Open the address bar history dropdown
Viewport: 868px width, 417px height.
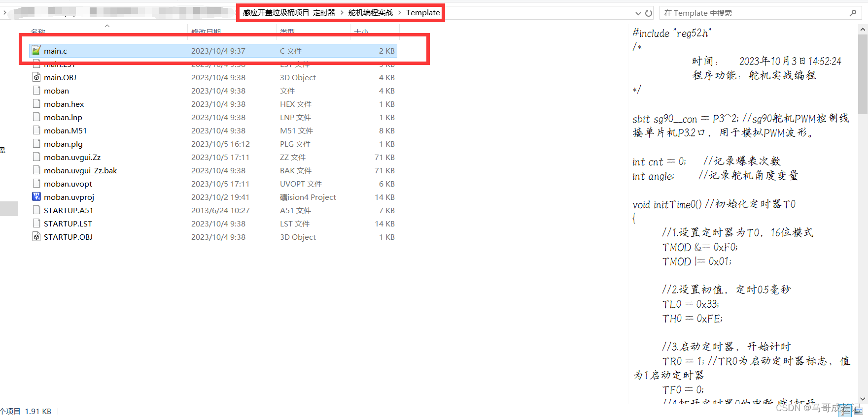point(638,13)
